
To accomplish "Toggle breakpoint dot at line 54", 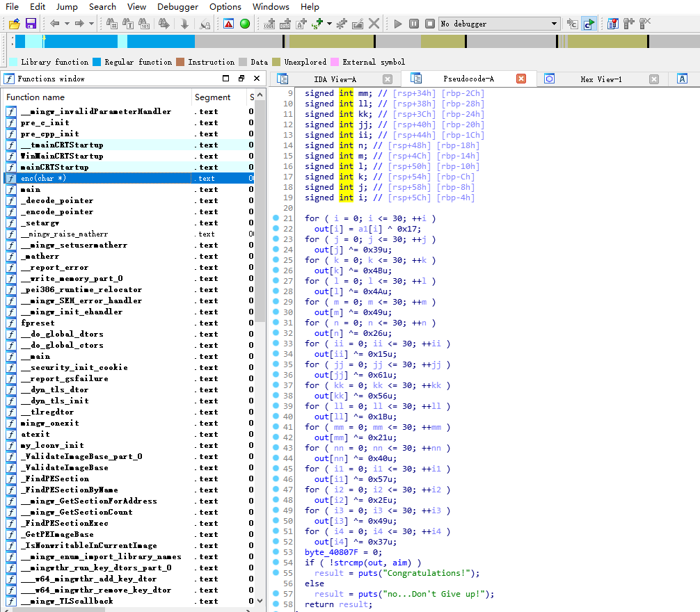I will 276,563.
